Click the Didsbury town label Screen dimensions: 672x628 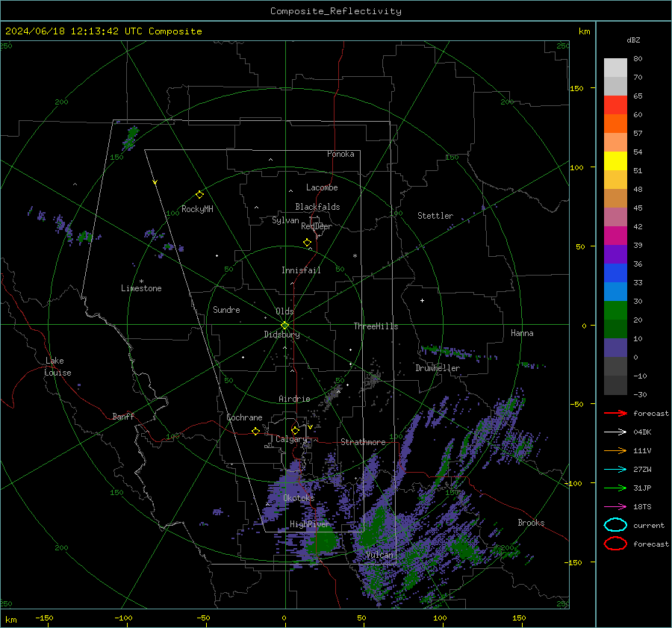[281, 335]
